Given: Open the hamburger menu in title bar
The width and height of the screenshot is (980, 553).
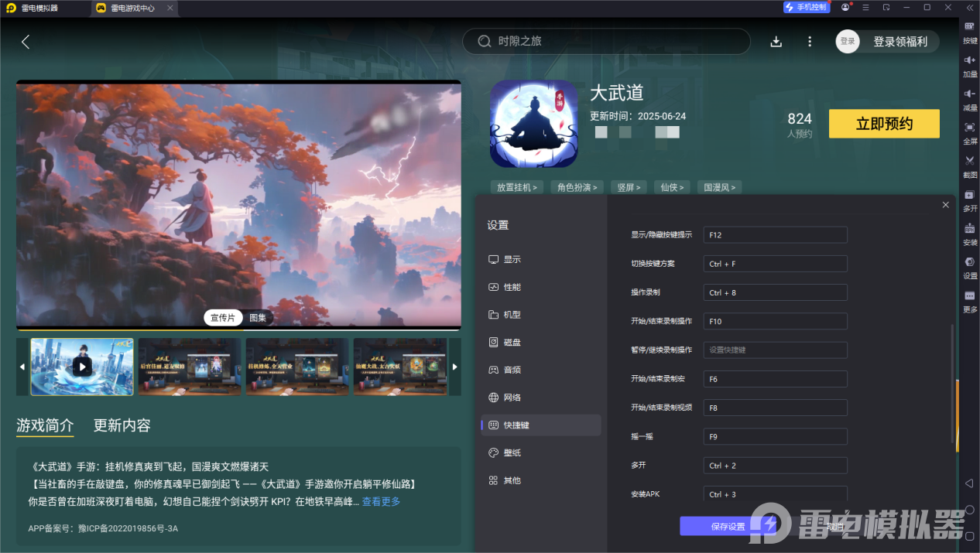Looking at the screenshot, I should [x=865, y=7].
